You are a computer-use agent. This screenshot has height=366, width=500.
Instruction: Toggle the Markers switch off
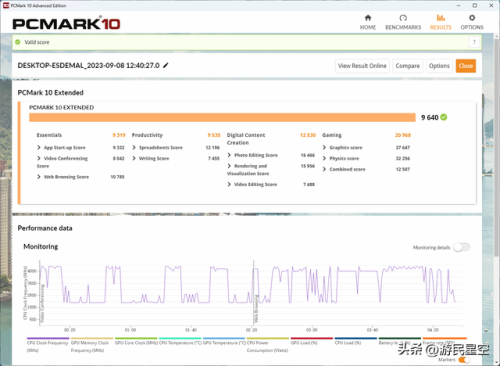pyautogui.click(x=464, y=360)
